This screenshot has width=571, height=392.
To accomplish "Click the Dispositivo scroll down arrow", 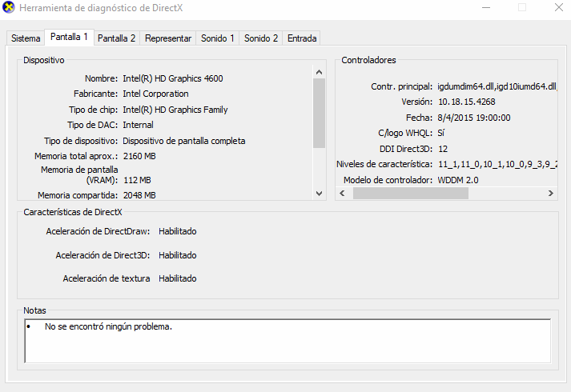I will pyautogui.click(x=319, y=194).
